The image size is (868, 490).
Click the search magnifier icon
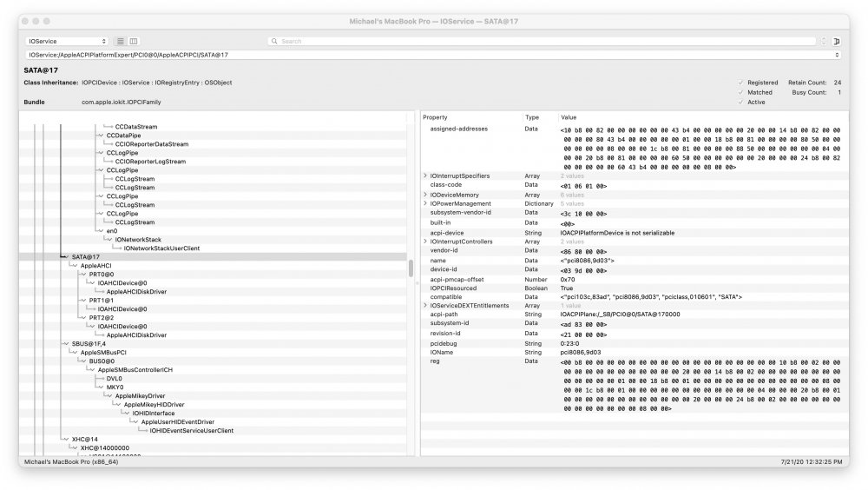274,41
